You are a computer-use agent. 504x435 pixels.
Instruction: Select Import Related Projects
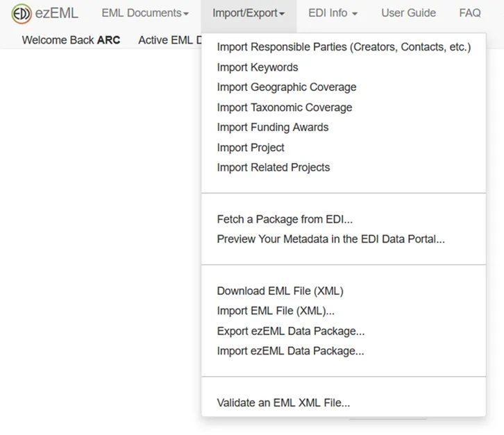pos(344,167)
